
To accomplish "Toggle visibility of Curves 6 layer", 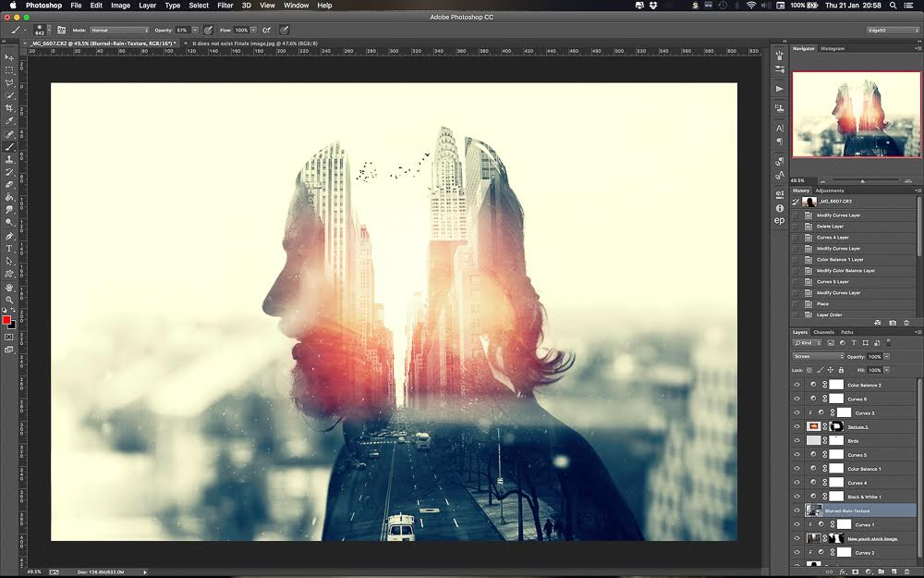I will click(x=796, y=398).
